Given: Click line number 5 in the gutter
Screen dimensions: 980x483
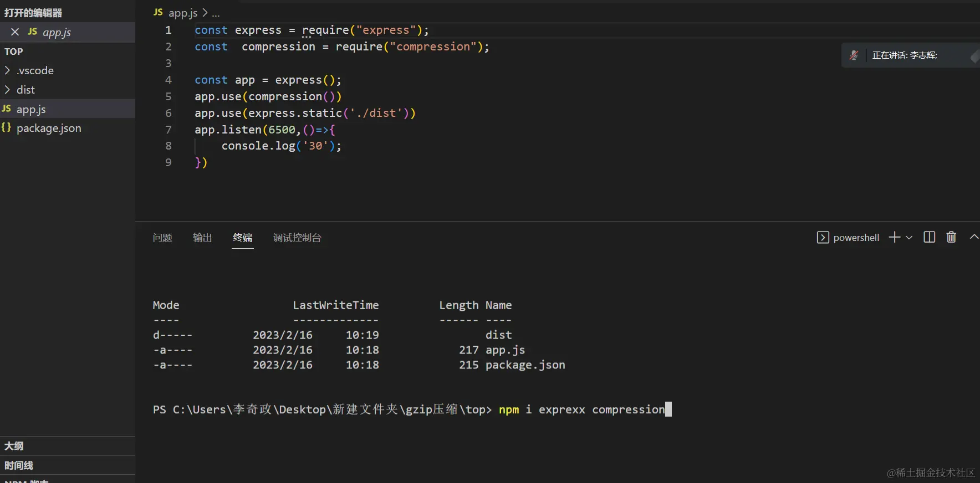Looking at the screenshot, I should (169, 96).
